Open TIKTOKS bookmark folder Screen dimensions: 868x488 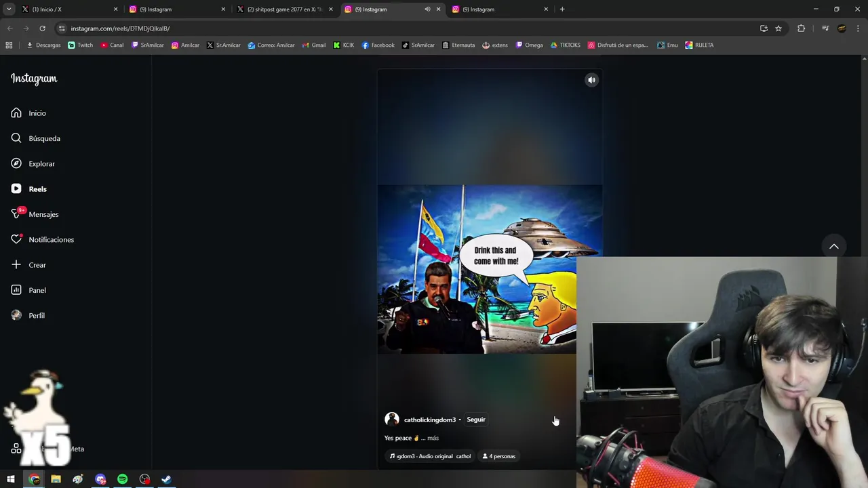(565, 45)
